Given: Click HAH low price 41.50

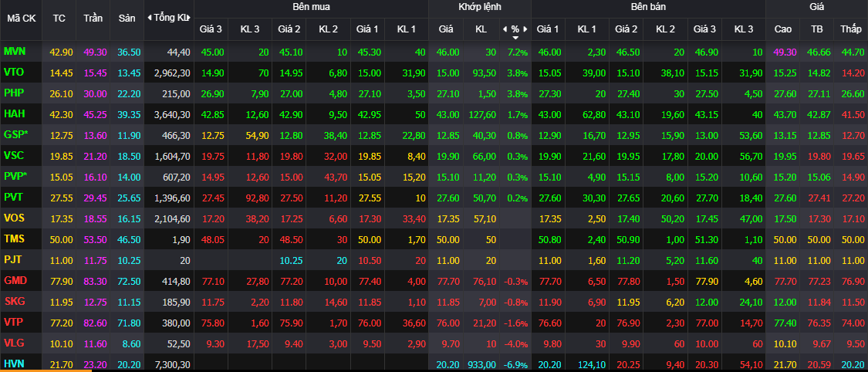Looking at the screenshot, I should [x=853, y=114].
